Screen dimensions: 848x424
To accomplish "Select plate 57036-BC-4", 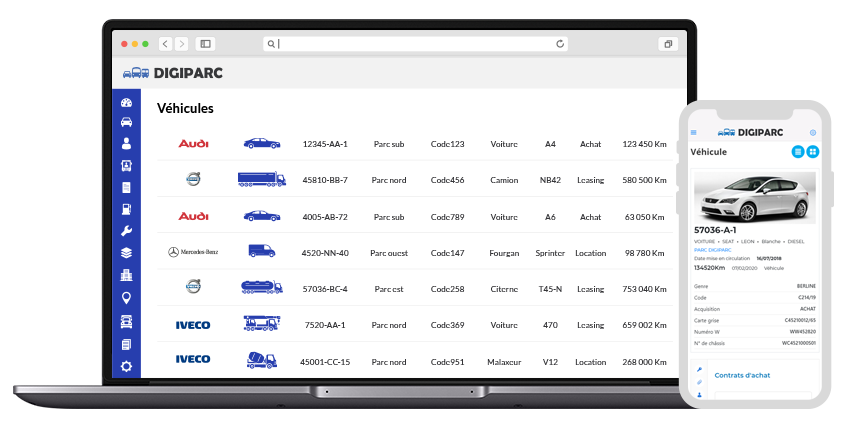I will coord(325,289).
